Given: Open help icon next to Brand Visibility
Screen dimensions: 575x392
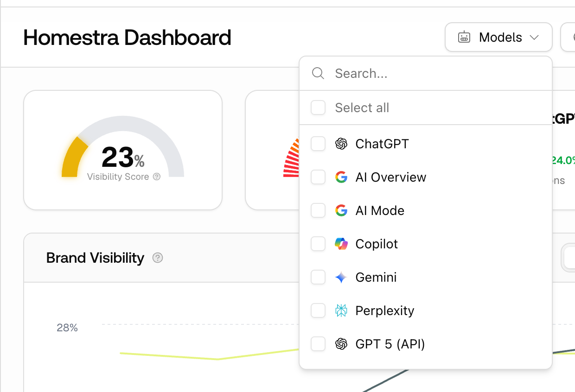Looking at the screenshot, I should (x=158, y=258).
